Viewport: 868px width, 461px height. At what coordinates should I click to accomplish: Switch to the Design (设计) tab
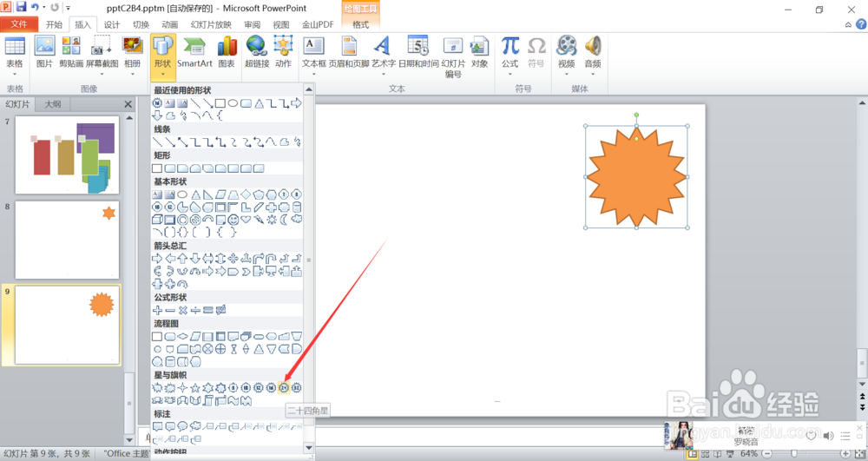pos(112,24)
